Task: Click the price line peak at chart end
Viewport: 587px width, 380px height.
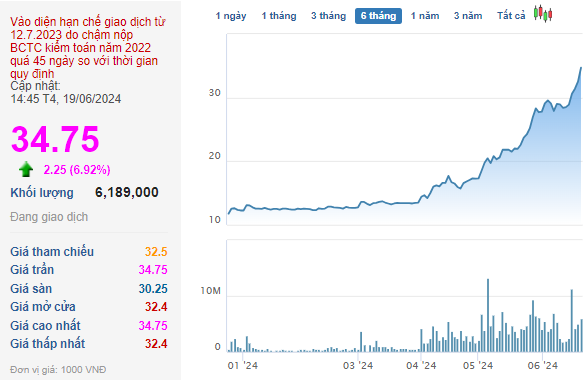Action: click(x=581, y=68)
